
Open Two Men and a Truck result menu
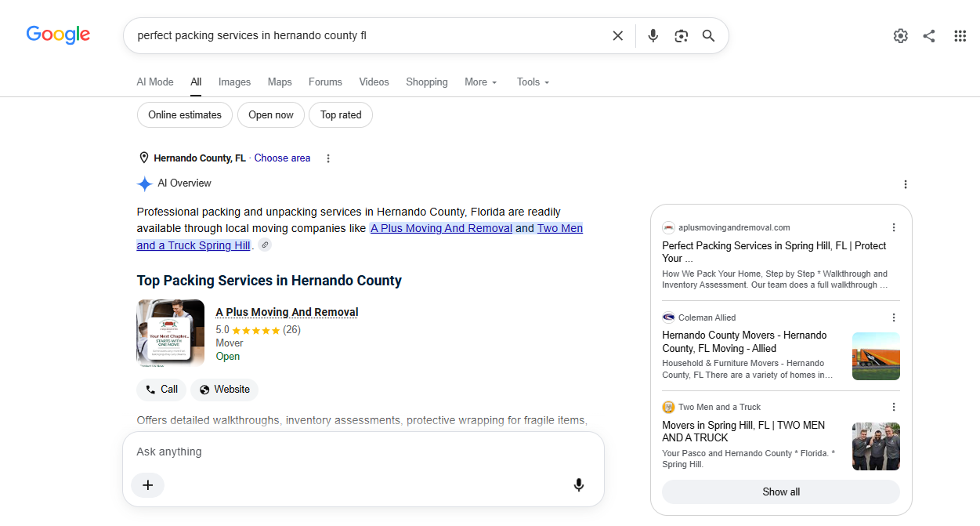pyautogui.click(x=894, y=407)
